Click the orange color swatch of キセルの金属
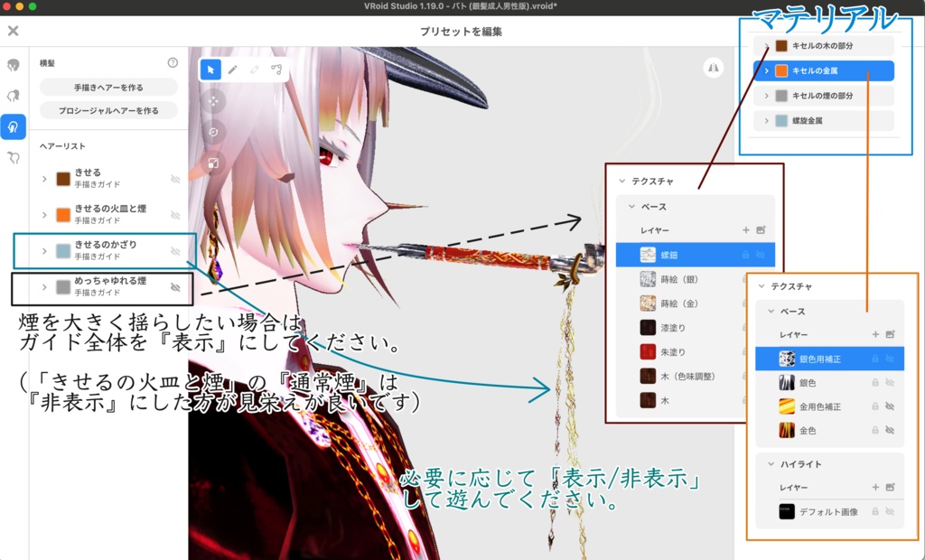Image resolution: width=925 pixels, height=560 pixels. pos(781,70)
